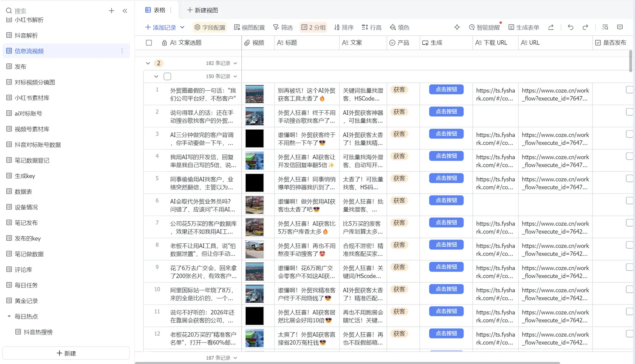The width and height of the screenshot is (635, 364).
Task: Check 是否发布 for row 7
Action: tap(629, 223)
